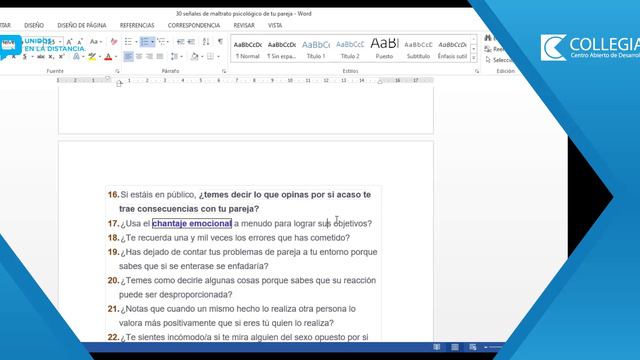The width and height of the screenshot is (640, 360).
Task: Apply the Sin espaciado style
Action: coord(282,49)
